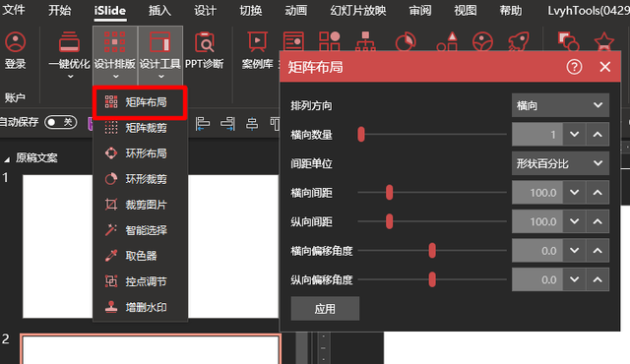Click the center align toolbar icon

click(x=252, y=124)
